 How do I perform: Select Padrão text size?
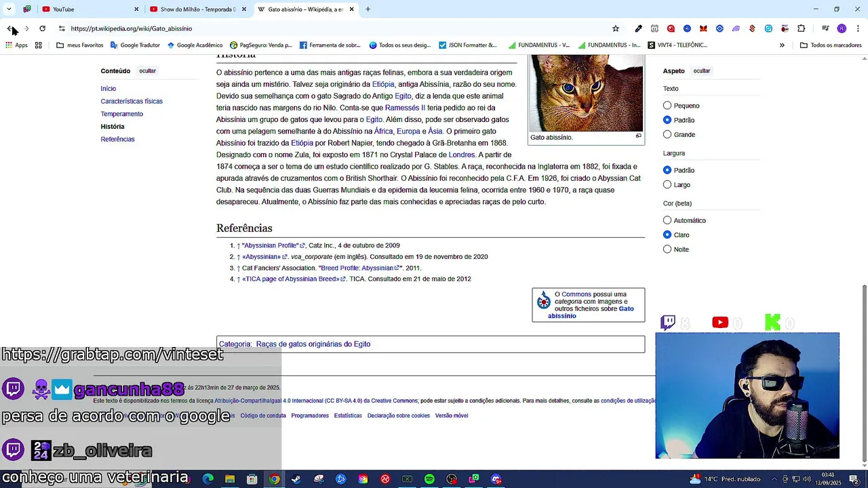tap(667, 120)
